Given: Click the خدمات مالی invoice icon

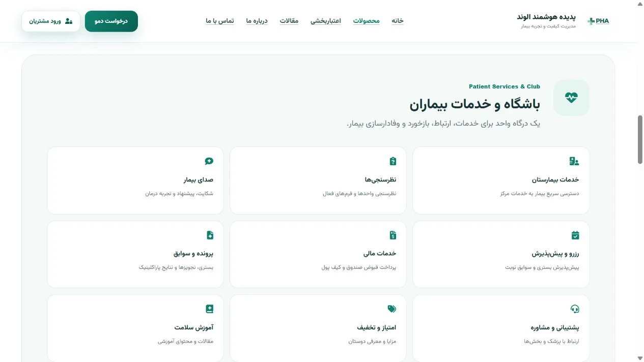Looking at the screenshot, I should coord(393,235).
